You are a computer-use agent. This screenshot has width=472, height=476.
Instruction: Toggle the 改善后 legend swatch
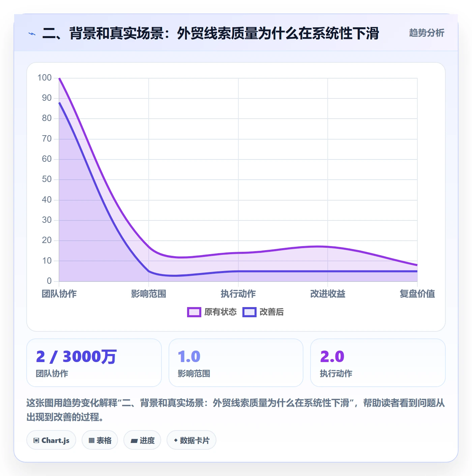pyautogui.click(x=249, y=312)
